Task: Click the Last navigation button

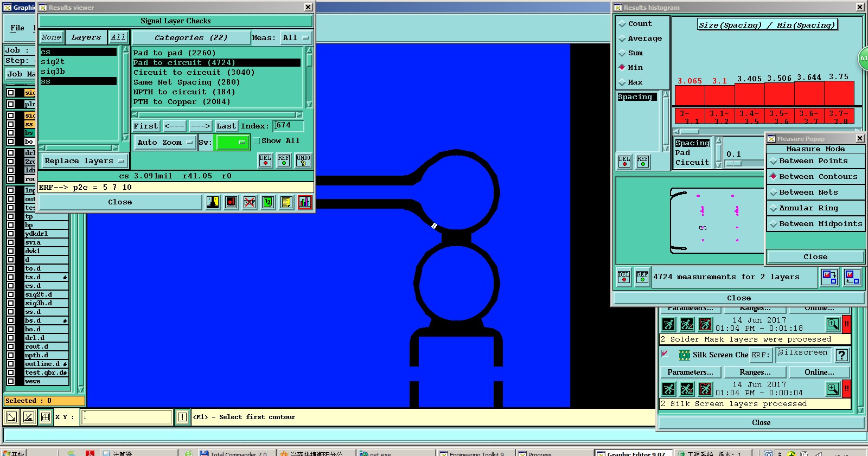Action: pyautogui.click(x=226, y=126)
